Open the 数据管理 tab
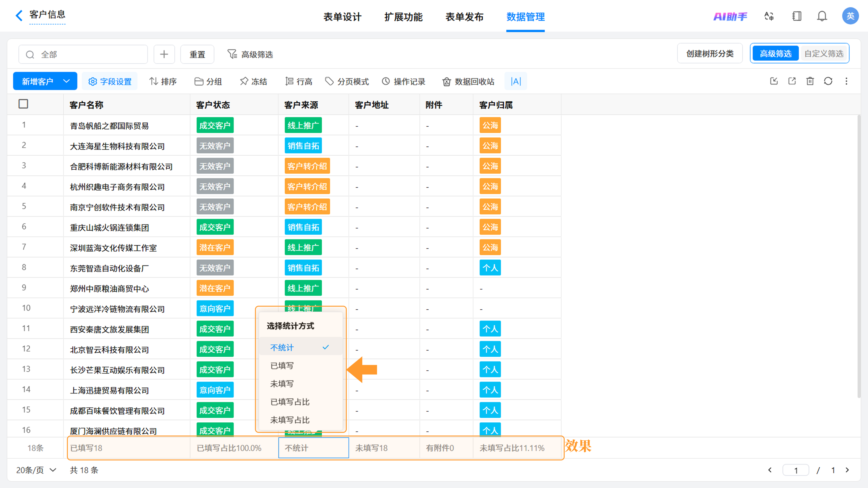The image size is (868, 488). click(x=525, y=17)
